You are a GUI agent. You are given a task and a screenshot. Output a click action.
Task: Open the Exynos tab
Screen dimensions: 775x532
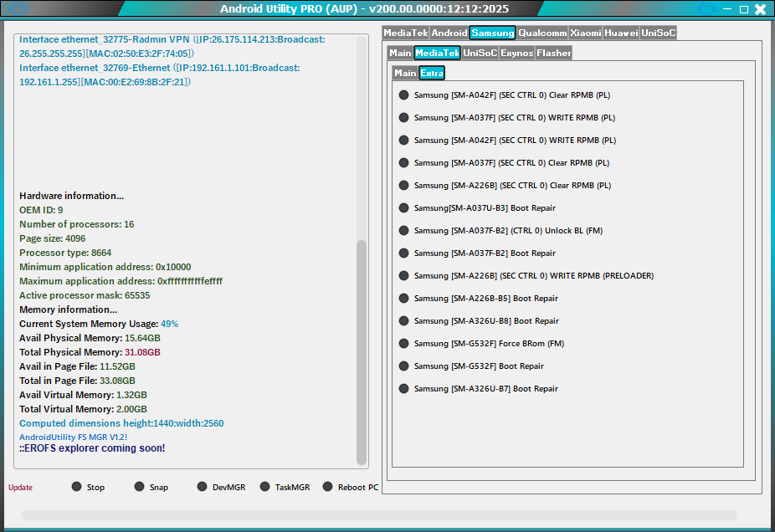517,52
